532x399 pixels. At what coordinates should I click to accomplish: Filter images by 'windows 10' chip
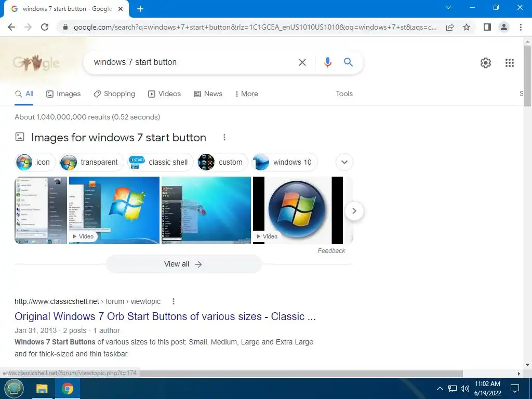(285, 162)
